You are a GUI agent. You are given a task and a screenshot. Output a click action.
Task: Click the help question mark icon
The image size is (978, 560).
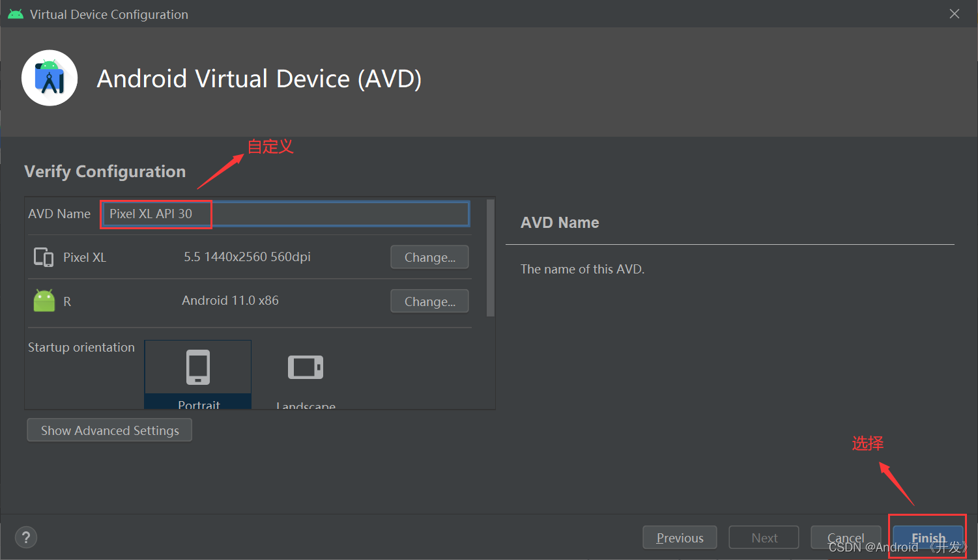(x=25, y=537)
